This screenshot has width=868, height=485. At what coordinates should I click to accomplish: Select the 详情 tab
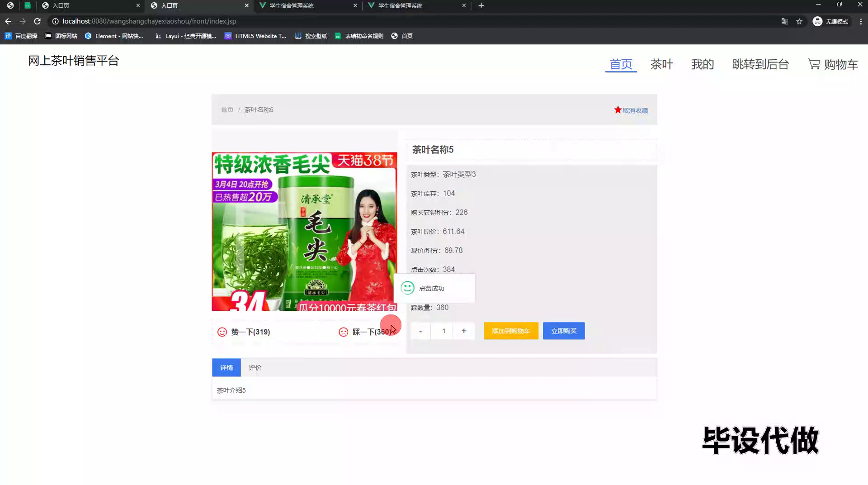click(226, 367)
